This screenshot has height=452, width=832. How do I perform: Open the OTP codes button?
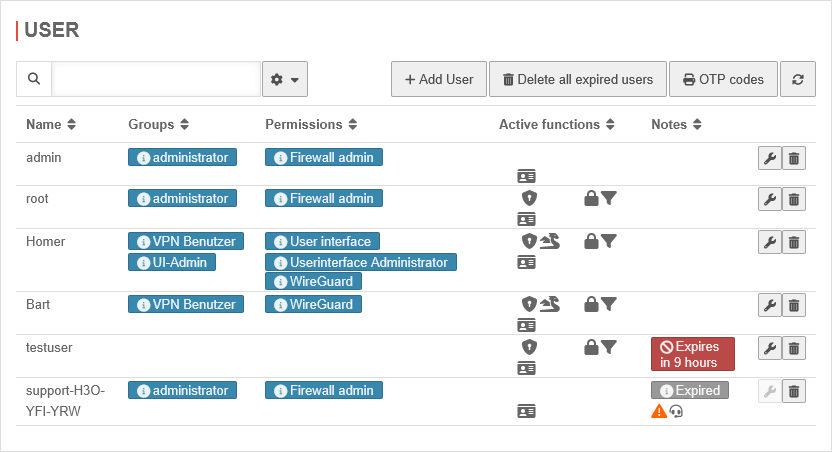click(723, 80)
